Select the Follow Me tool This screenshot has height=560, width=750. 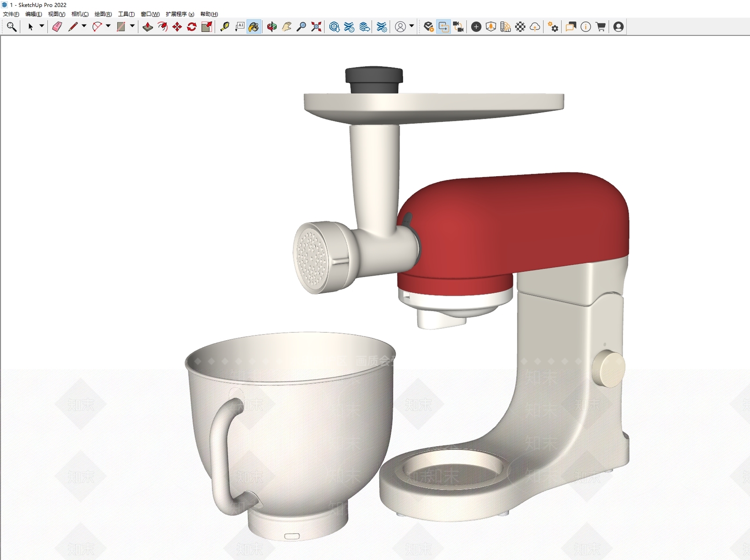point(163,27)
